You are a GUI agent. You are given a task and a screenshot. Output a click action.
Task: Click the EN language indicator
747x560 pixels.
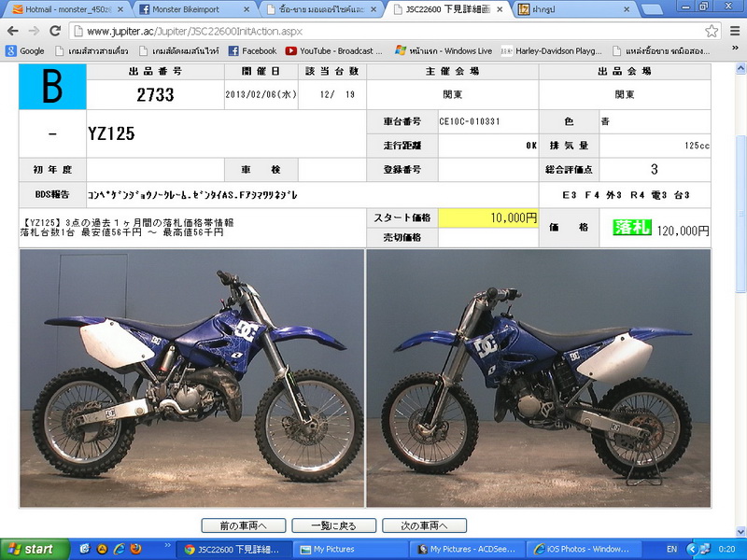point(671,549)
